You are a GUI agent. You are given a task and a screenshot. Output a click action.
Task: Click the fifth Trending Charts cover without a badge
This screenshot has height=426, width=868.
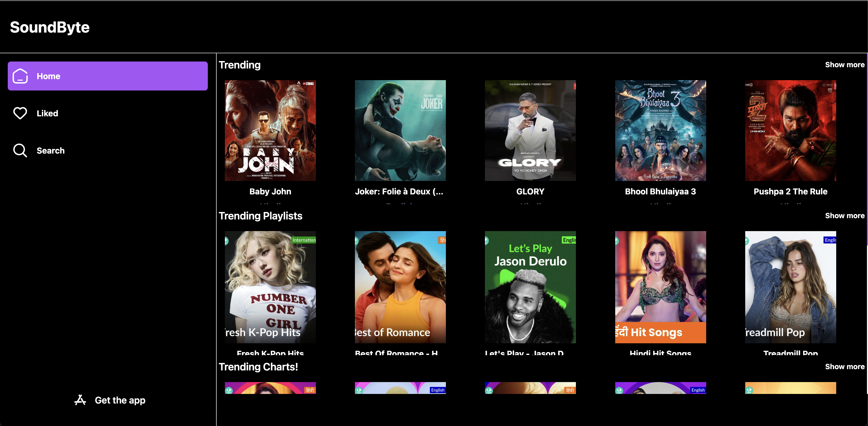790,388
